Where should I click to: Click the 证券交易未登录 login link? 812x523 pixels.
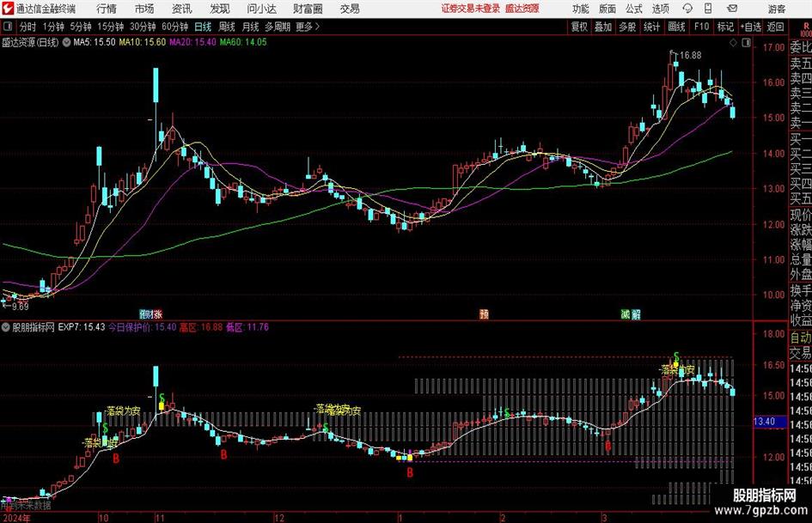(471, 9)
